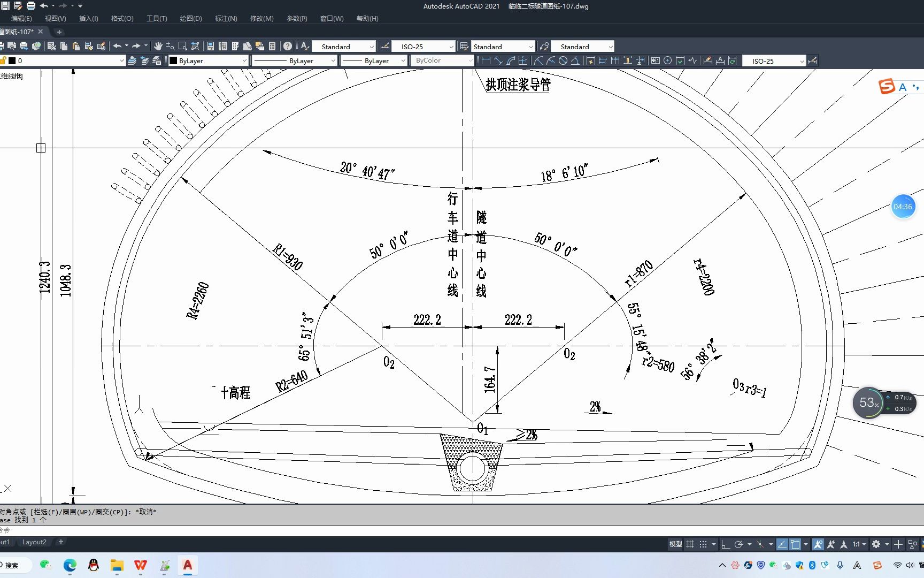Click the Copy to clipboard icon
This screenshot has height=578, width=924.
(x=64, y=46)
